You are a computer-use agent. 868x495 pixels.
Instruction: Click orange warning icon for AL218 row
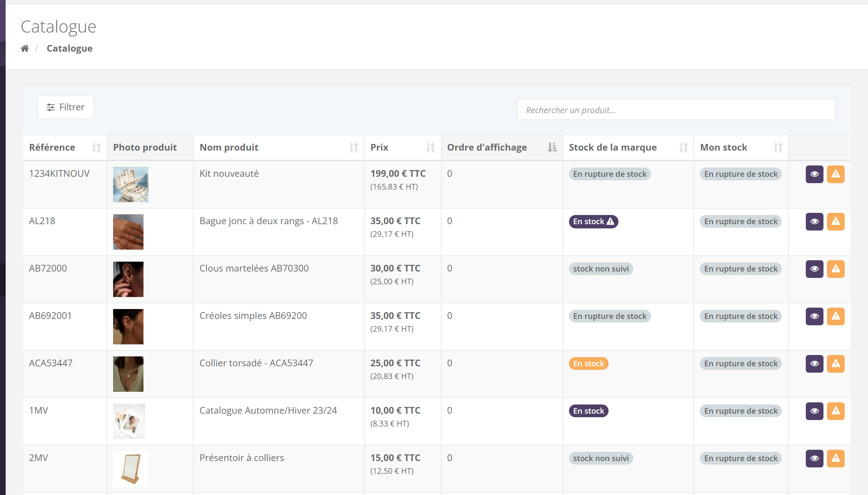tap(836, 222)
